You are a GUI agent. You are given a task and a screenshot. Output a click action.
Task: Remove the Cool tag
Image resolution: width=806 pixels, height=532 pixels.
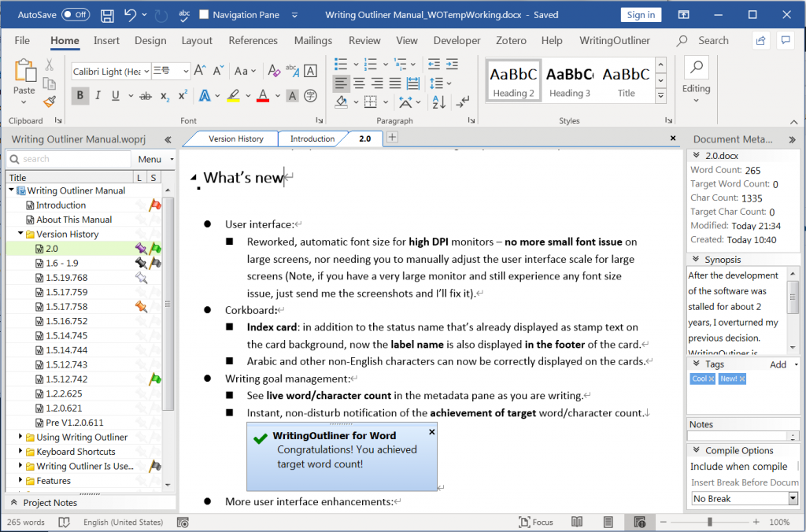pyautogui.click(x=712, y=379)
